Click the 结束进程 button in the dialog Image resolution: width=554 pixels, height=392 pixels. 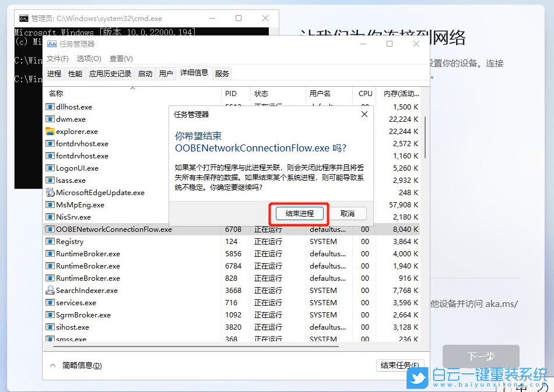coord(299,213)
